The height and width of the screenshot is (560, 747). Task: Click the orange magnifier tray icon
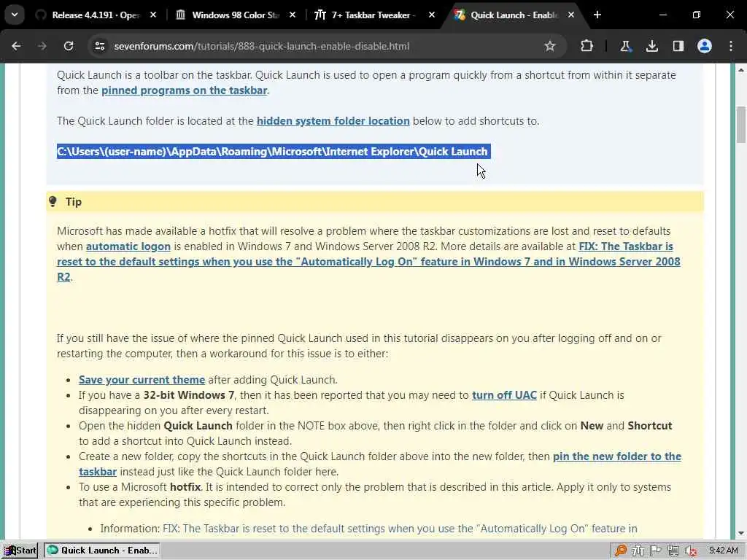620,551
